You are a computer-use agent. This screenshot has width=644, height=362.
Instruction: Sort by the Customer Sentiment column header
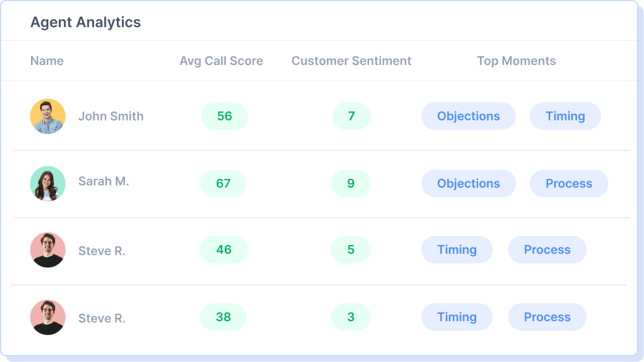tap(351, 61)
